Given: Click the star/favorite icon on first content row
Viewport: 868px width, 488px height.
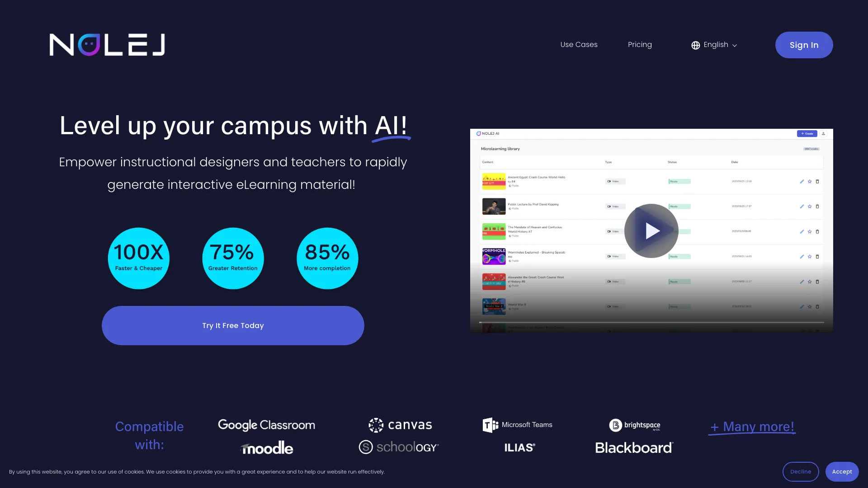Looking at the screenshot, I should coord(810,181).
